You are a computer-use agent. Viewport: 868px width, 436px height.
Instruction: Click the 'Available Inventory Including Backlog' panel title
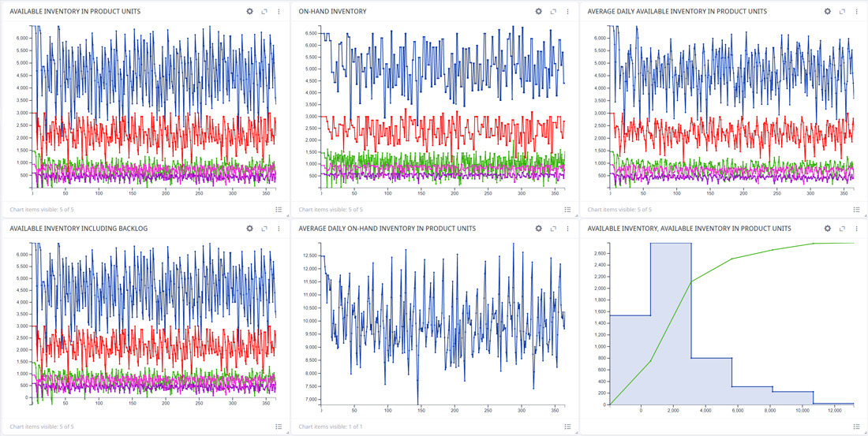(79, 229)
